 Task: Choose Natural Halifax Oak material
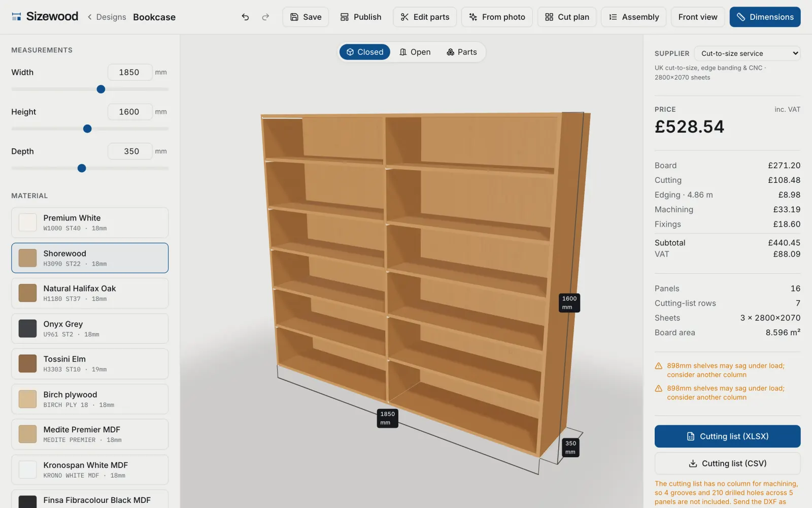click(x=90, y=293)
